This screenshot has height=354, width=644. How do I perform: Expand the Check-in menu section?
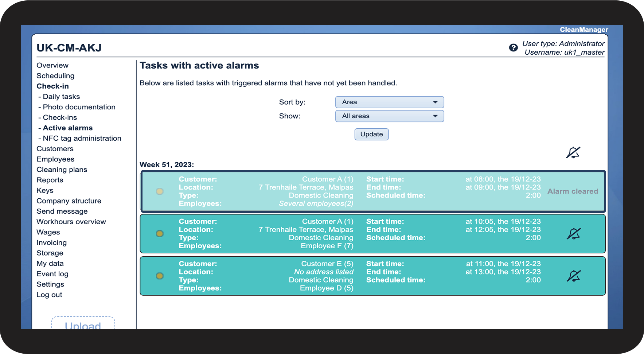point(52,86)
